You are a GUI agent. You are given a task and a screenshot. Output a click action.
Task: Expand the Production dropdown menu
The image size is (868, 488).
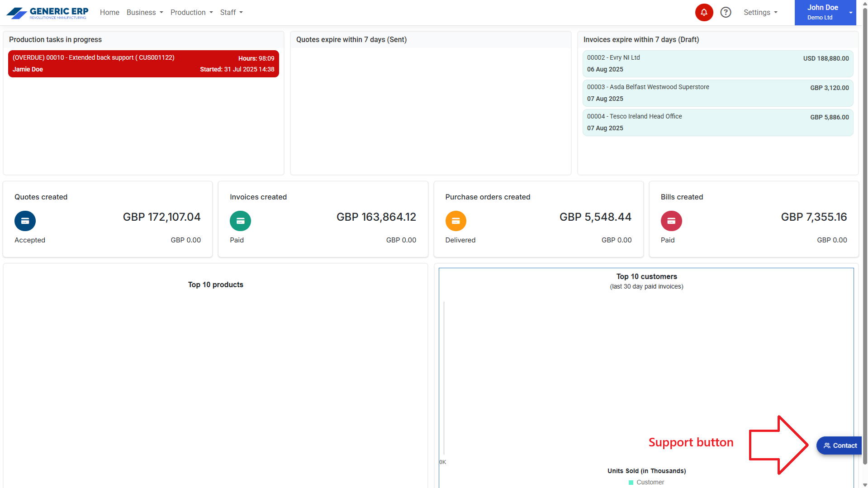[x=191, y=13]
